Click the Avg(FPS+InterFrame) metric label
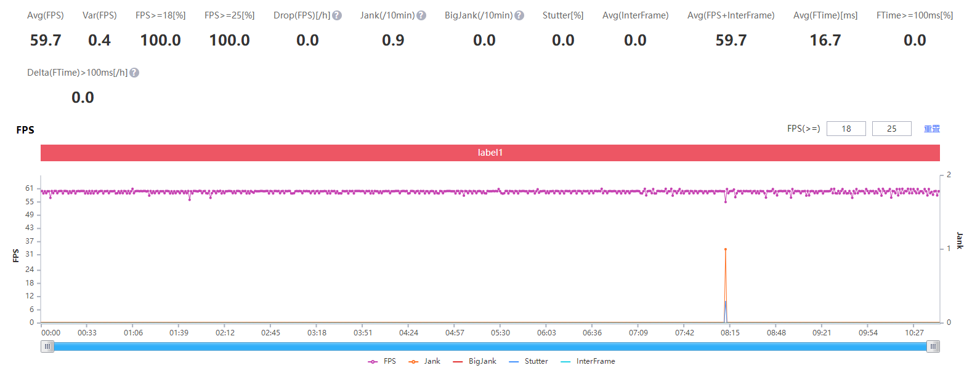This screenshot has height=368, width=980. click(731, 15)
